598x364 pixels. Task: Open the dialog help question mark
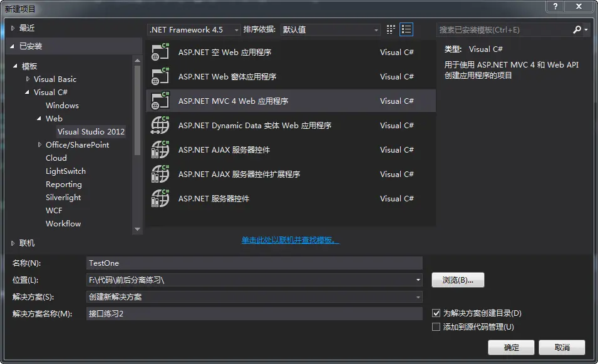[555, 6]
